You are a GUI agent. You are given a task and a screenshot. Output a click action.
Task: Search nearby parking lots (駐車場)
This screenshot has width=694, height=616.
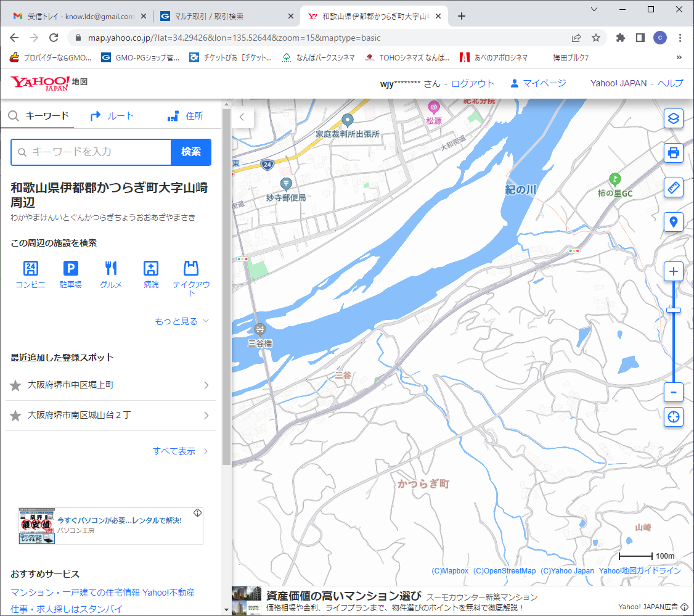tap(71, 274)
